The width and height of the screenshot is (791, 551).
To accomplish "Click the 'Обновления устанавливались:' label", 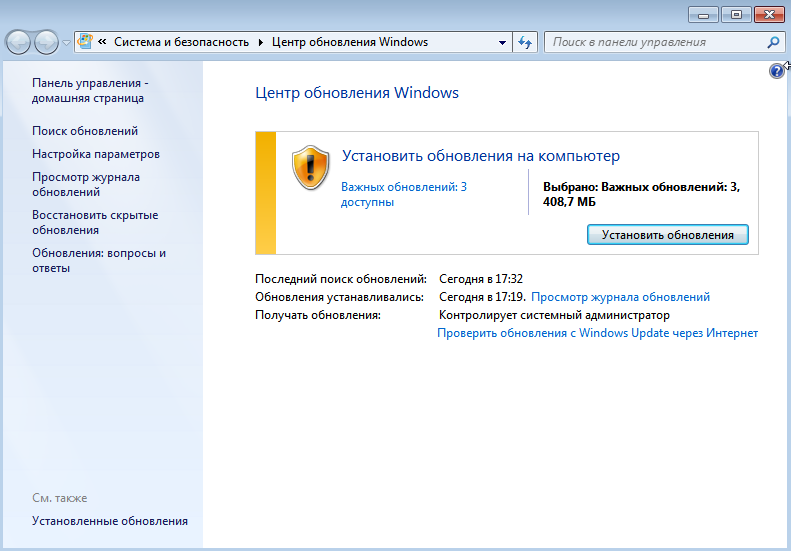I will tap(339, 297).
